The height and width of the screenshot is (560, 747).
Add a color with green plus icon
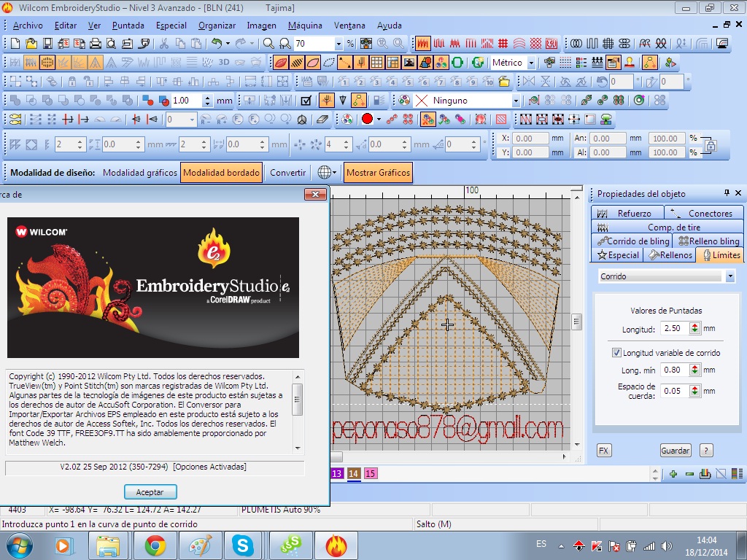pos(673,474)
